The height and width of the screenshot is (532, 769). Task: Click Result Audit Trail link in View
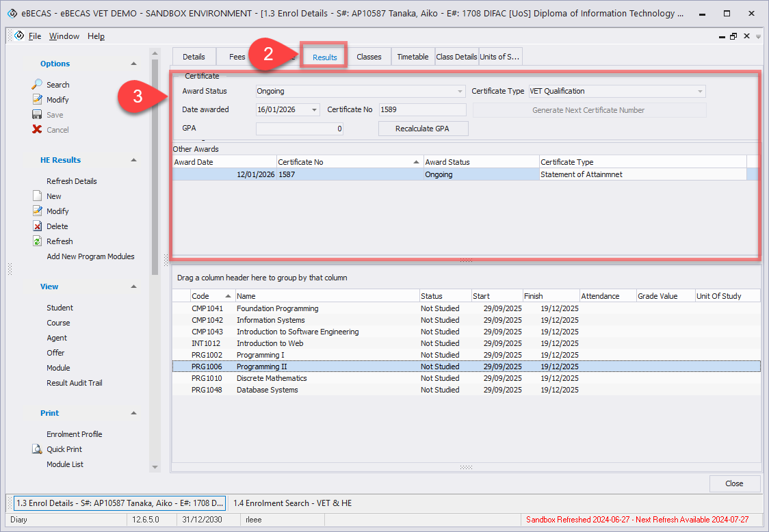75,383
